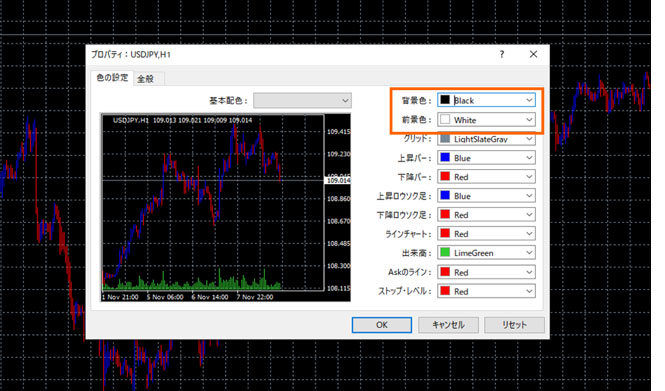Click the 基本配色 label

[x=228, y=101]
